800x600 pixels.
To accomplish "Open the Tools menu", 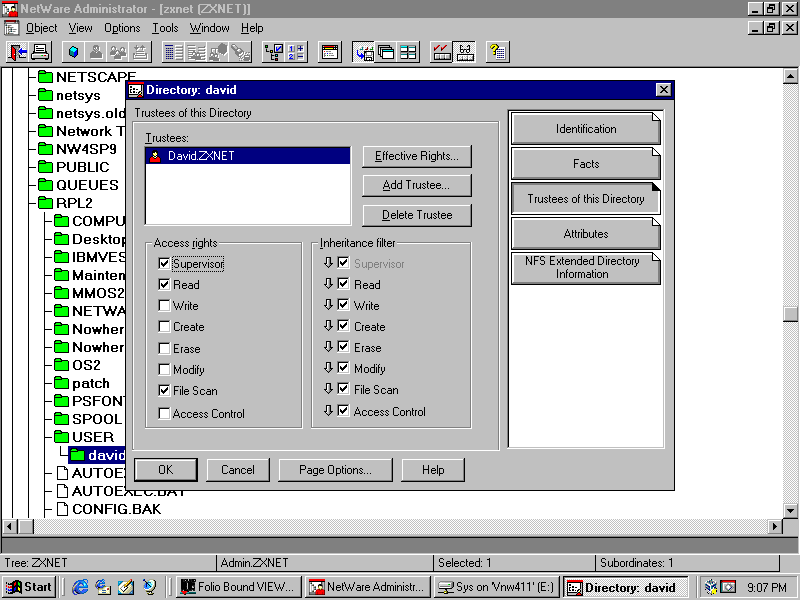I will coord(165,28).
